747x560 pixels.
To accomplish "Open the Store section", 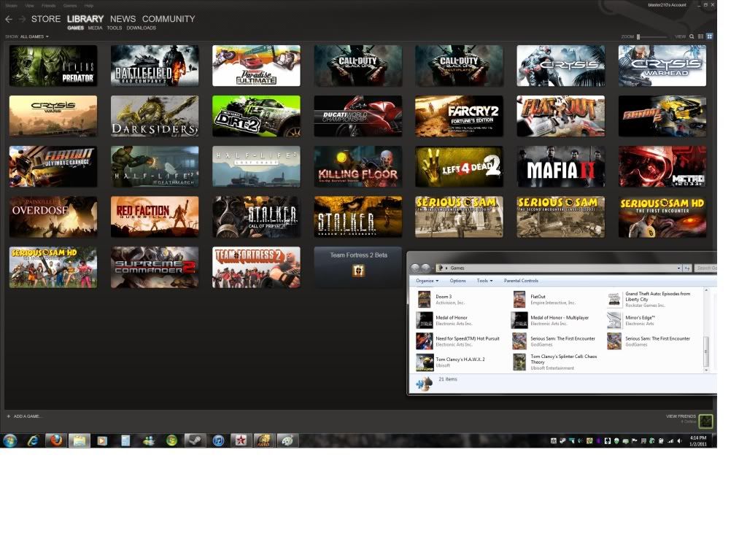I will tap(46, 19).
